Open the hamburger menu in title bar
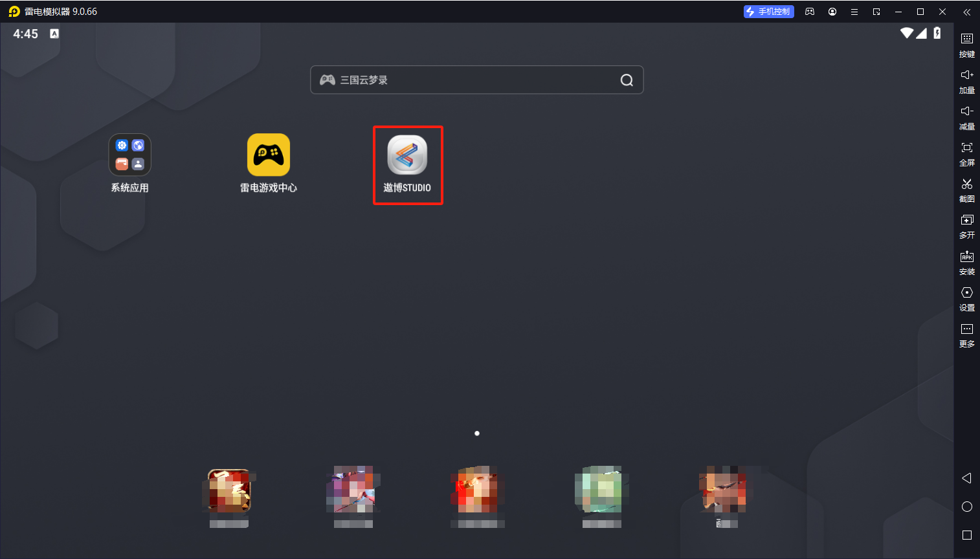 [854, 12]
